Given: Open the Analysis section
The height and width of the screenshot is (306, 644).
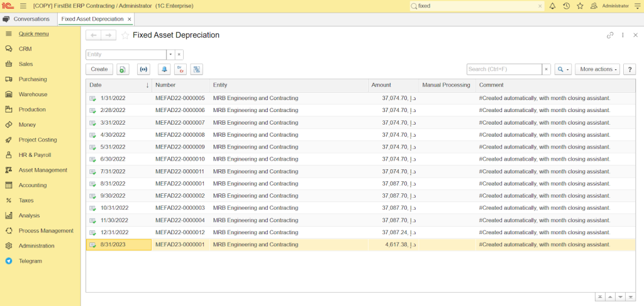Looking at the screenshot, I should click(29, 215).
